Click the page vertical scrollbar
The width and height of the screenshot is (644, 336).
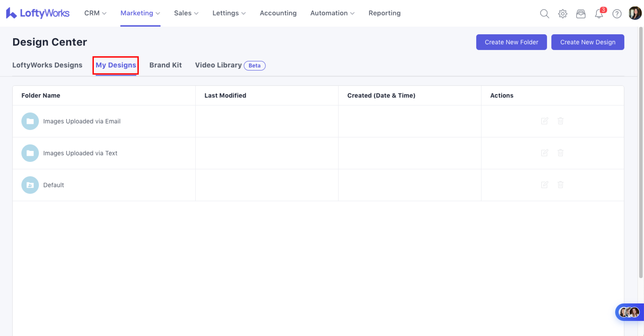tap(641, 153)
